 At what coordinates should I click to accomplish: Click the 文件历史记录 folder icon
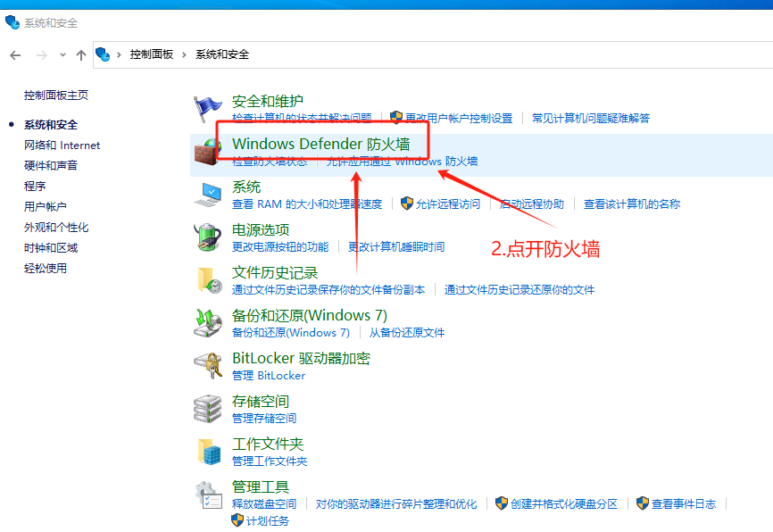[x=208, y=281]
